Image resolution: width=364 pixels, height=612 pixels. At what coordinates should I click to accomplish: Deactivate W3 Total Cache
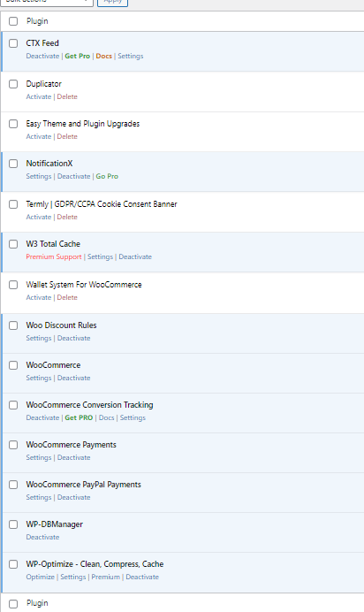[x=135, y=256]
